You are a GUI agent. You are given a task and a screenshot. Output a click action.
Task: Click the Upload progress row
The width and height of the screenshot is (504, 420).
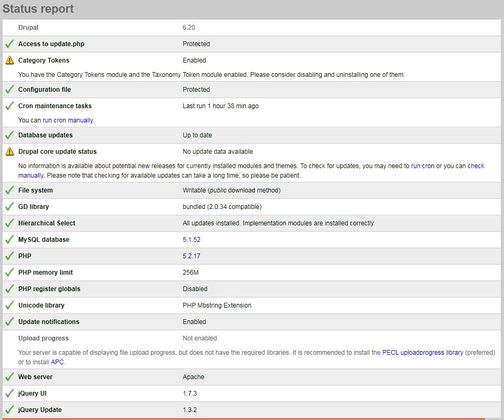(x=43, y=338)
